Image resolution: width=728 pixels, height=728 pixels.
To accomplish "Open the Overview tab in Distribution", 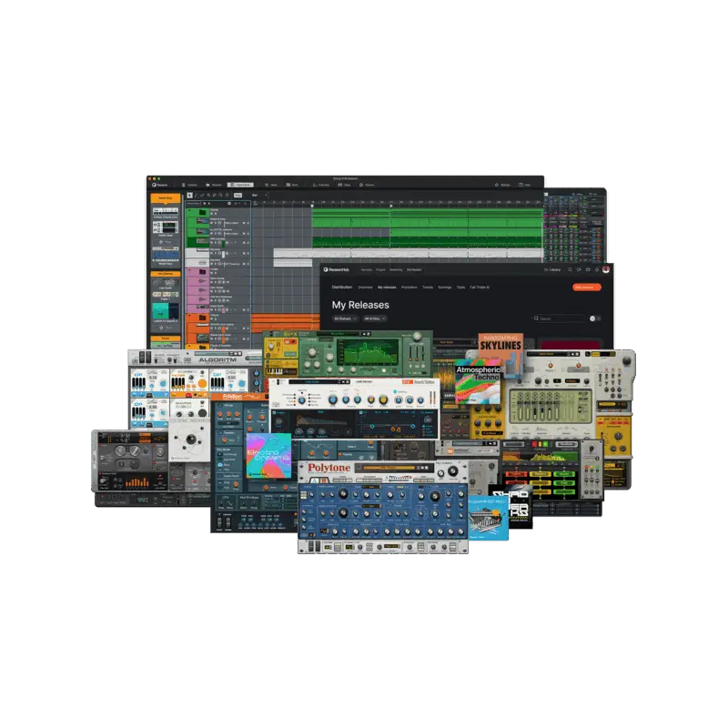I will [366, 288].
